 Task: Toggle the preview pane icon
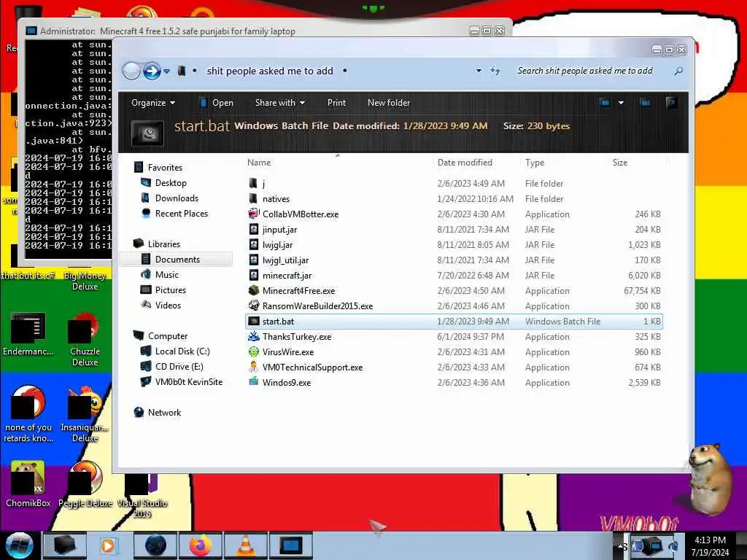[x=645, y=102]
